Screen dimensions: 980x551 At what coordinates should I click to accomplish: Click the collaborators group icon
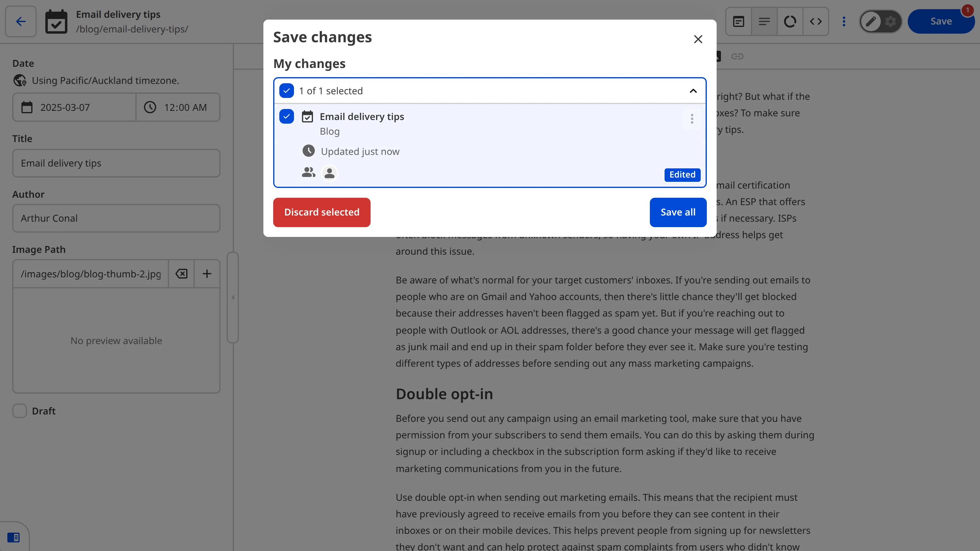[x=308, y=173]
